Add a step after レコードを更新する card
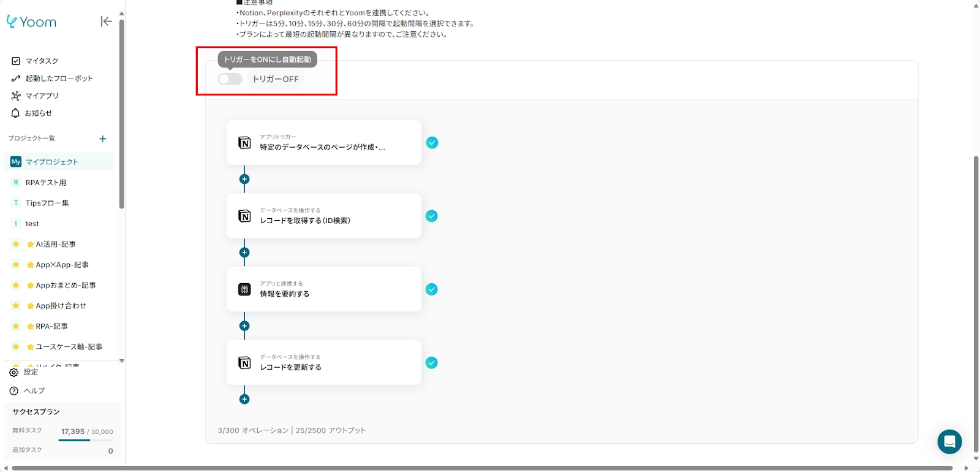Viewport: 980px width, 472px height. click(244, 399)
